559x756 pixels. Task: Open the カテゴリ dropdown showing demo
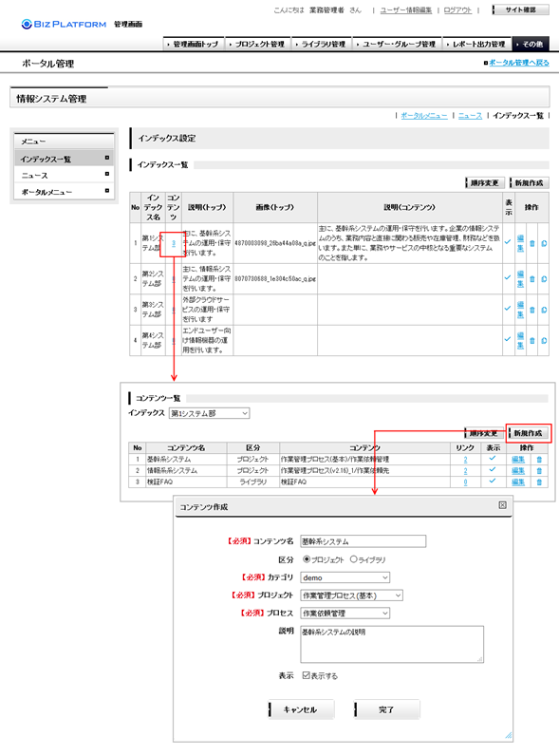pos(345,577)
